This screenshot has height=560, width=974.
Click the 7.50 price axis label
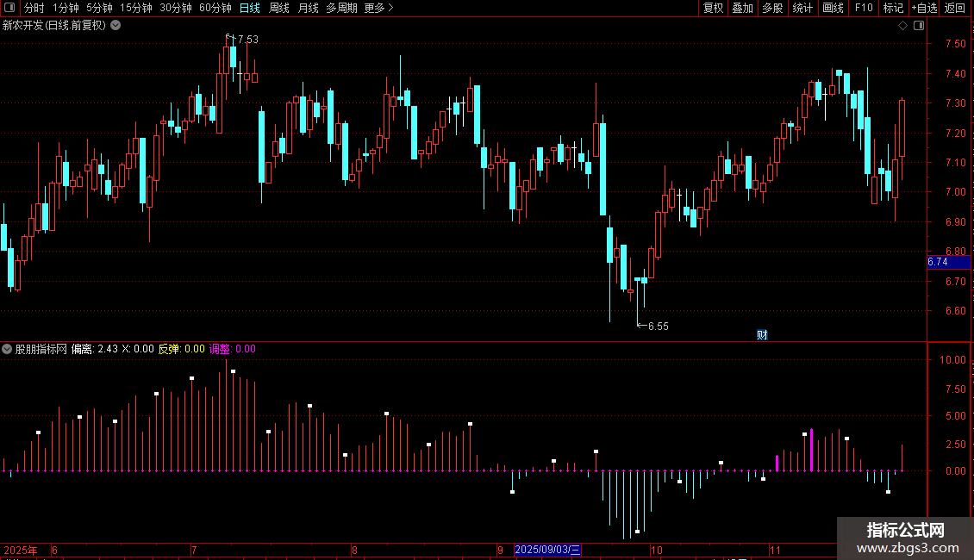[955, 43]
